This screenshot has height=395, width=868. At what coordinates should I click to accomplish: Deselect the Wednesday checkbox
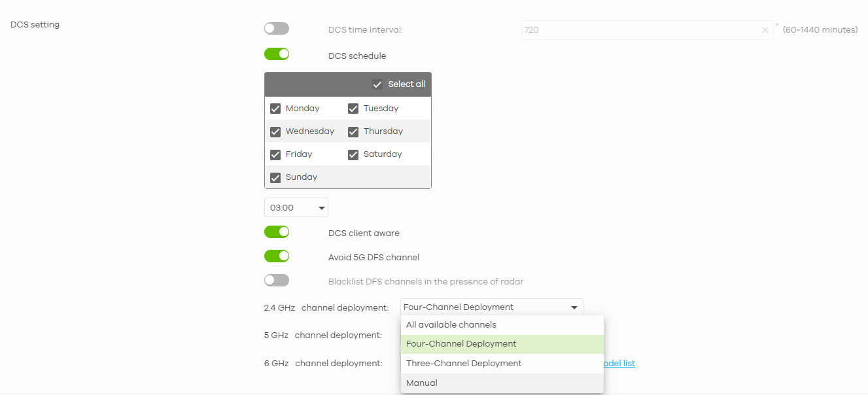(x=275, y=131)
